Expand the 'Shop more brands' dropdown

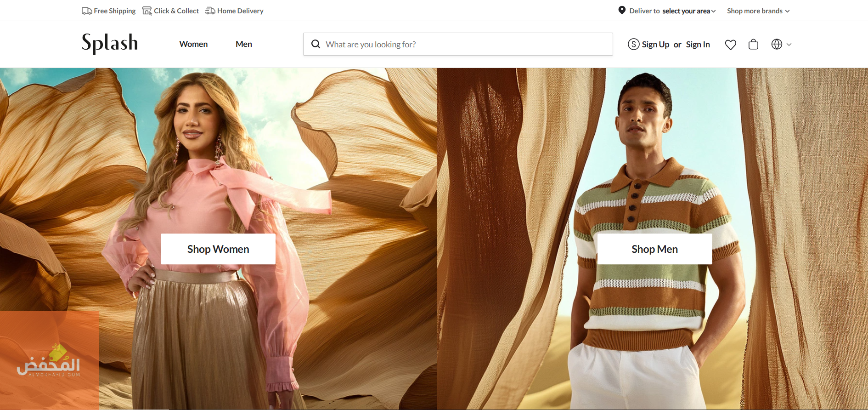tap(758, 11)
